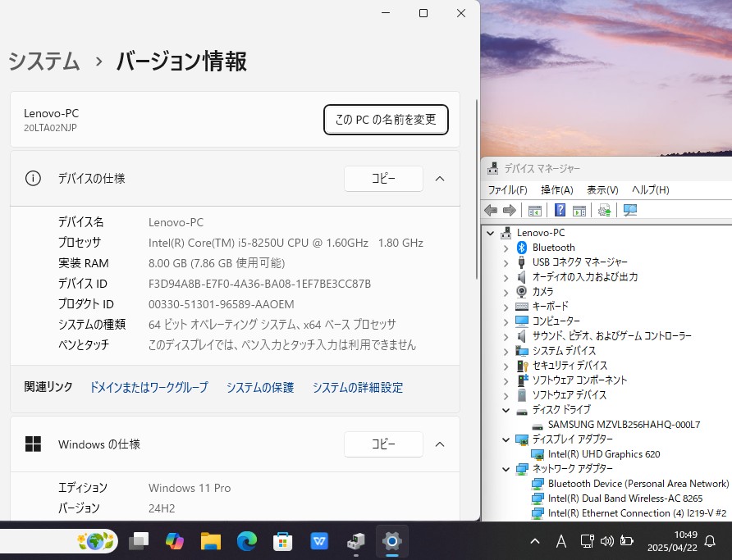732x560 pixels.
Task: Go back to システム breadcrumb
Action: [44, 61]
